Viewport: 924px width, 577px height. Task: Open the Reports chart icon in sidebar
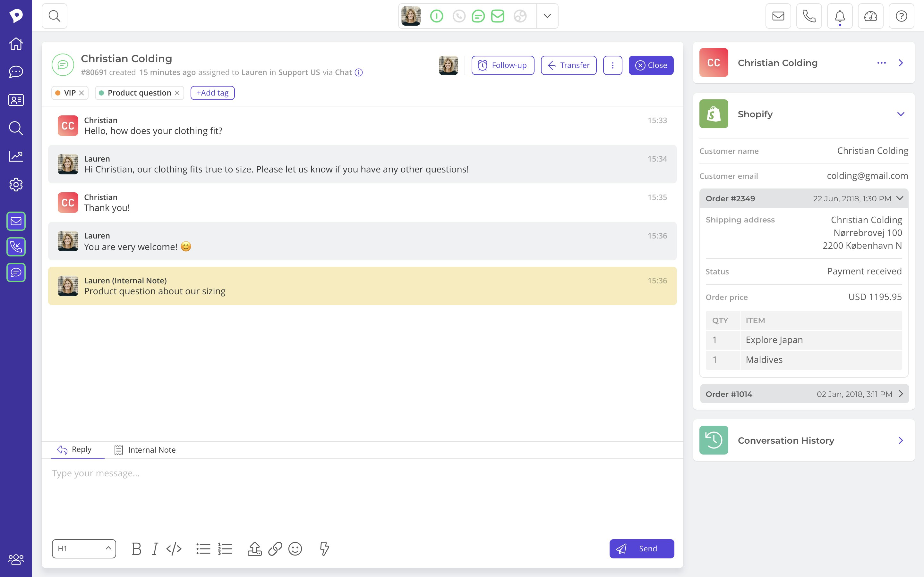click(x=16, y=156)
